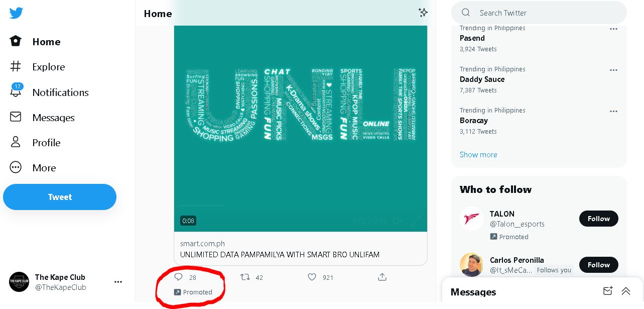Open more options for Pasend trend

[x=613, y=29]
